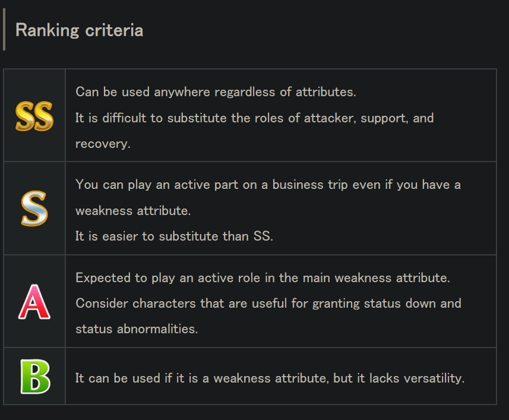Click the B rank description text
The height and width of the screenshot is (420, 509).
coord(270,378)
